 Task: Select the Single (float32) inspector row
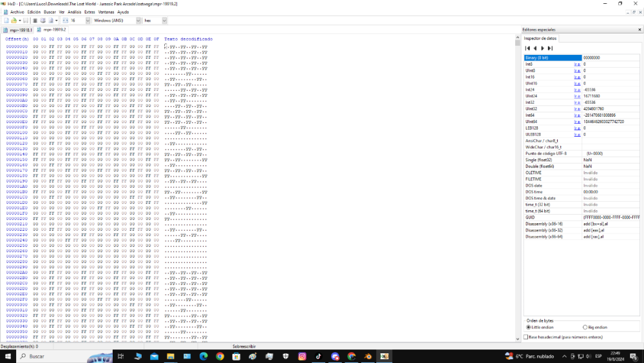point(582,160)
